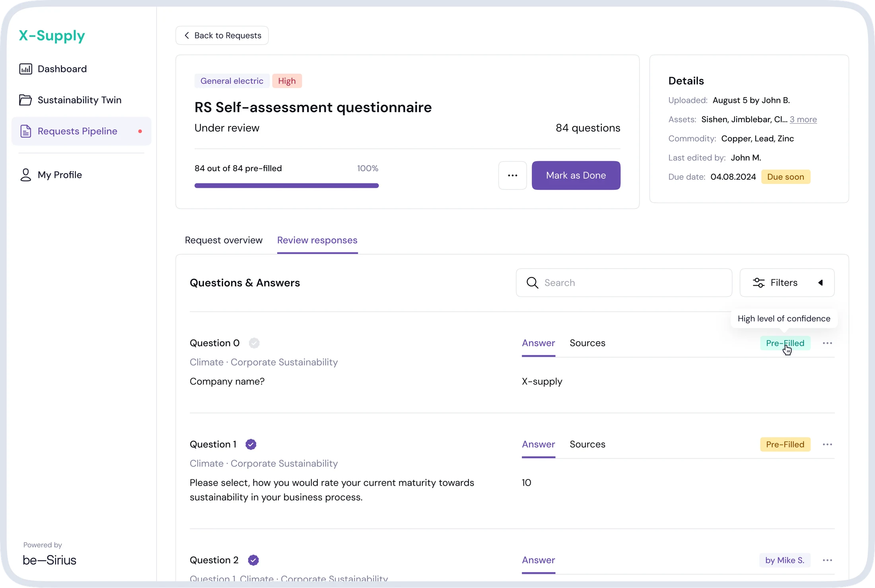Toggle the purple verified check on Question 2
The width and height of the screenshot is (875, 588).
(253, 560)
